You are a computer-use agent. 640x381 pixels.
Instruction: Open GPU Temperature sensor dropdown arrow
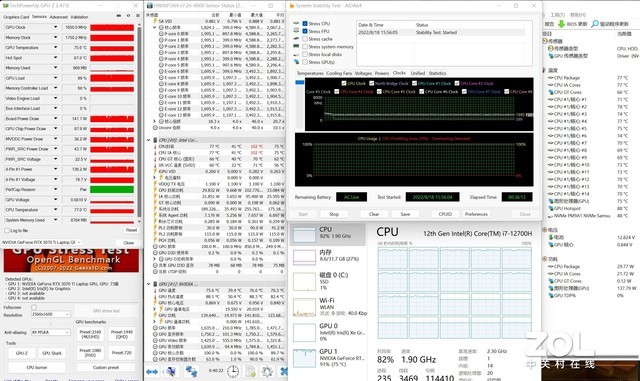coord(56,47)
